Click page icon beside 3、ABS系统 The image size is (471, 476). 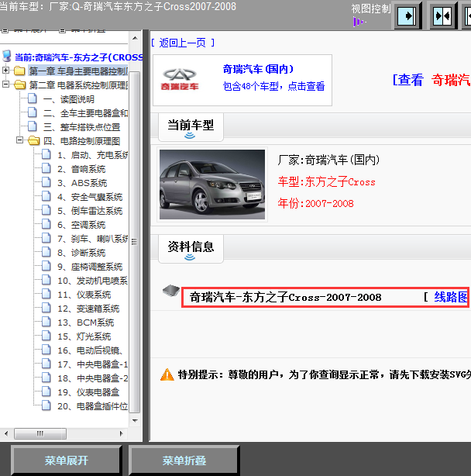pos(46,182)
